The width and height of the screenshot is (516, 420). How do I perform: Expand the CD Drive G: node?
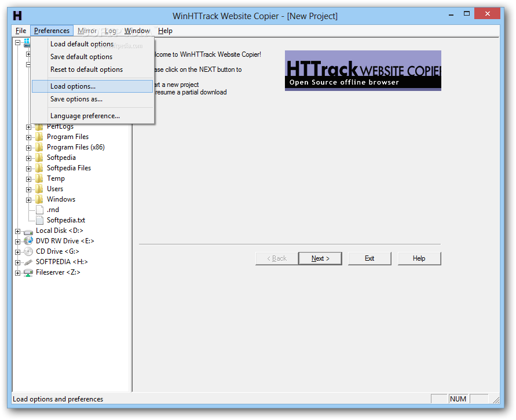pos(18,252)
